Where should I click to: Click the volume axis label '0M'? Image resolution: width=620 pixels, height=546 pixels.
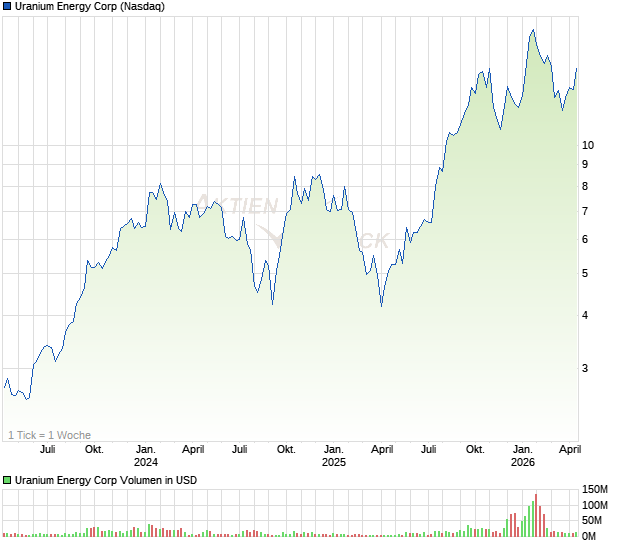[x=589, y=536]
